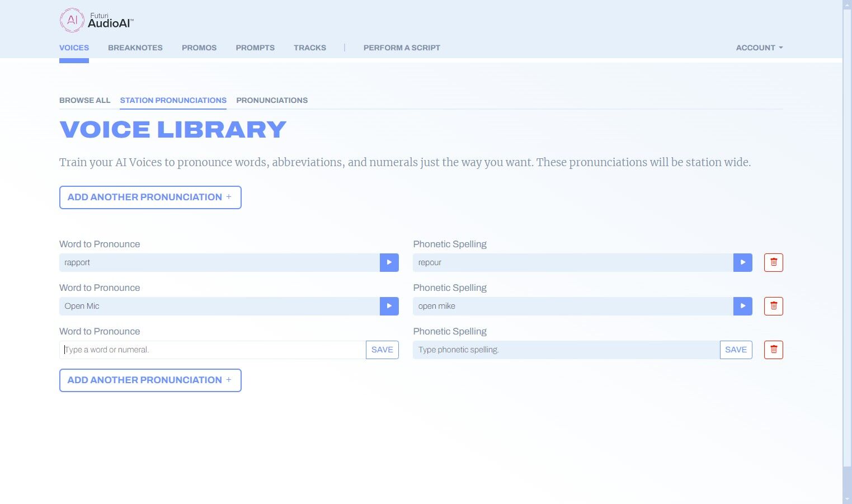Save the new phonetic spelling
The image size is (852, 504).
click(736, 350)
